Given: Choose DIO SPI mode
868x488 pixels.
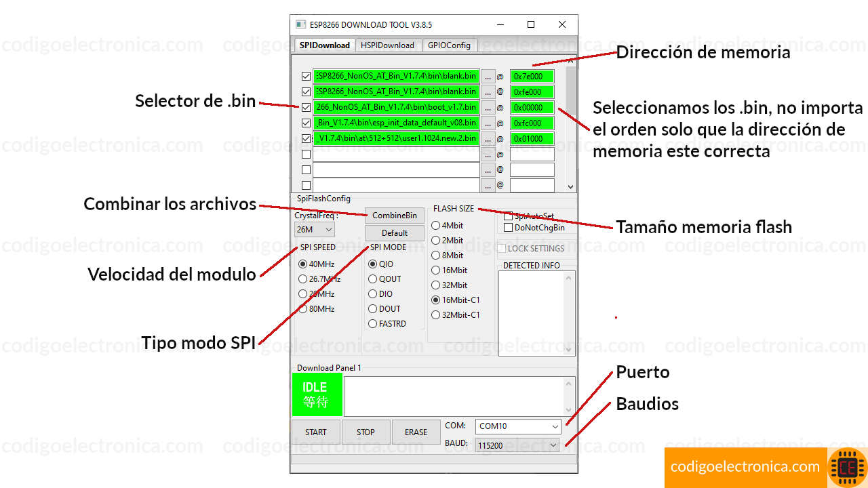Looking at the screenshot, I should [372, 294].
